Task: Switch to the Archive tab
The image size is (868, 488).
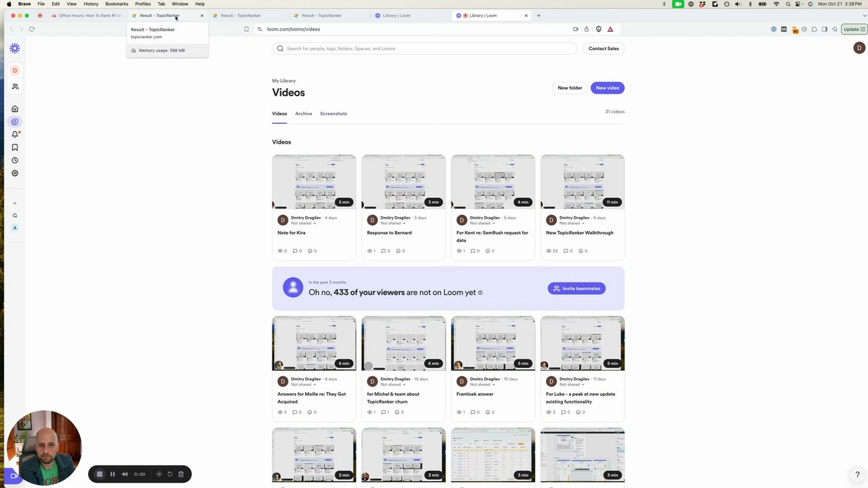Action: coord(303,113)
